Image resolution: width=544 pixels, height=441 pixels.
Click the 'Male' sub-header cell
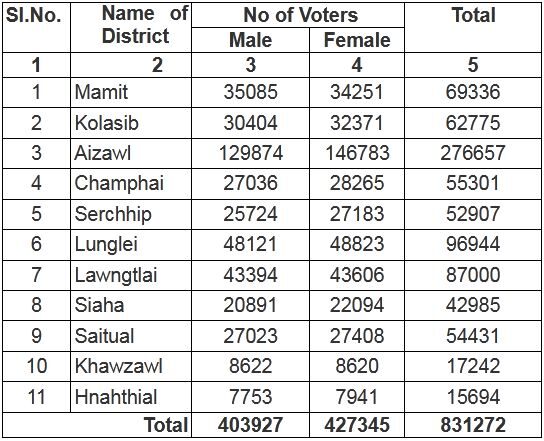tap(250, 40)
